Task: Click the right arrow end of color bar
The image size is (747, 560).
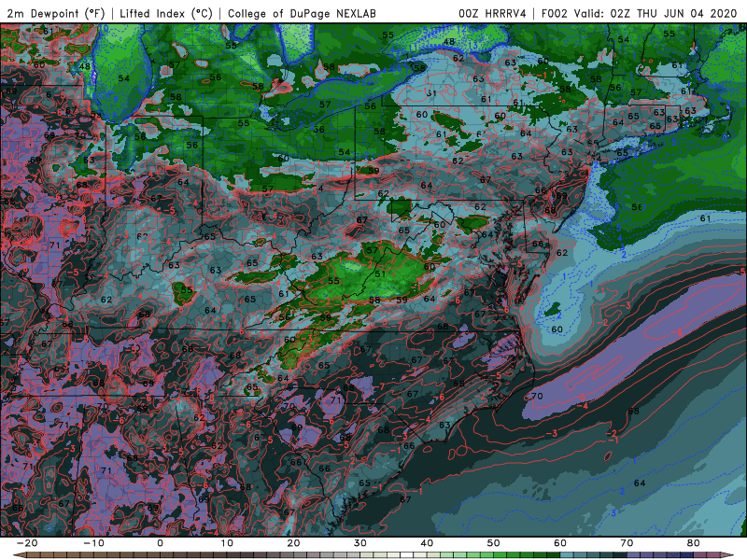Action: 728,555
